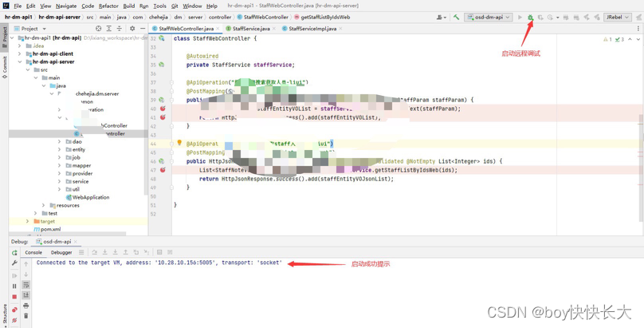Run with coverage icon in toolbar
Viewport: 644px width, 328px height.
pos(540,18)
